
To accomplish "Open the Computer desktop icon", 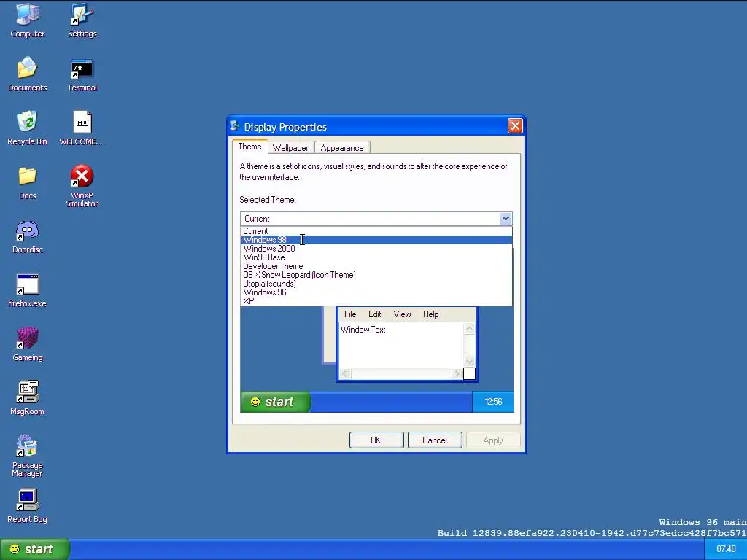I will (x=28, y=20).
